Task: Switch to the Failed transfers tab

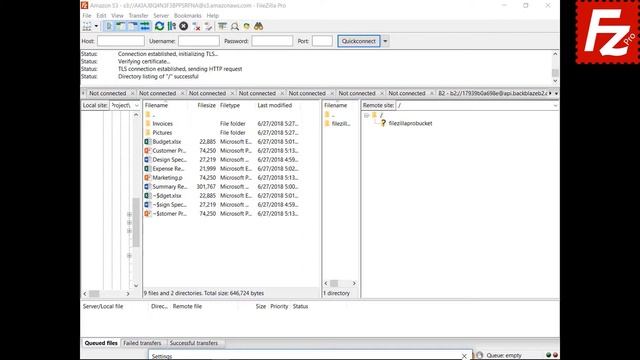Action: pos(142,343)
